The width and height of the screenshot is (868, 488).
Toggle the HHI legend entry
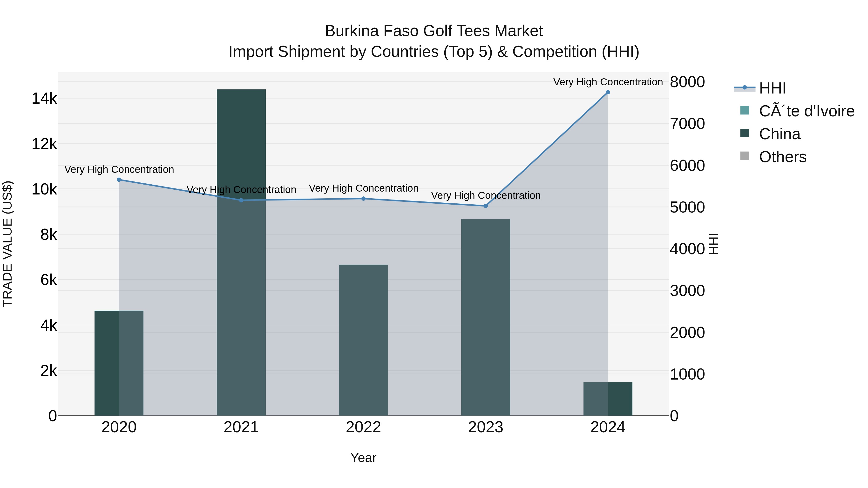pyautogui.click(x=760, y=88)
